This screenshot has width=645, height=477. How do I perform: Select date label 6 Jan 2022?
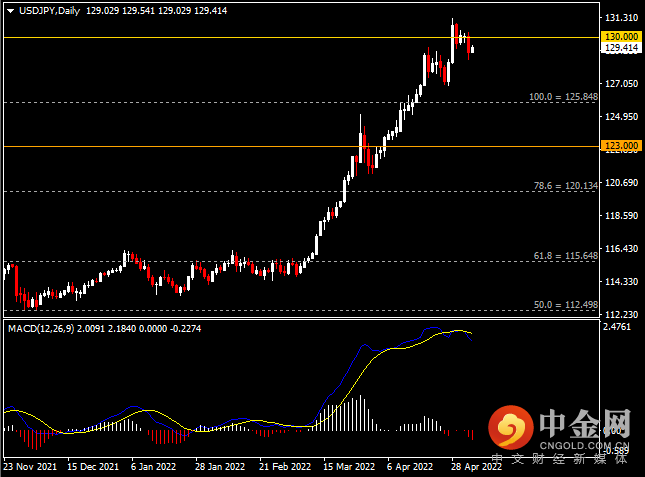(x=153, y=467)
